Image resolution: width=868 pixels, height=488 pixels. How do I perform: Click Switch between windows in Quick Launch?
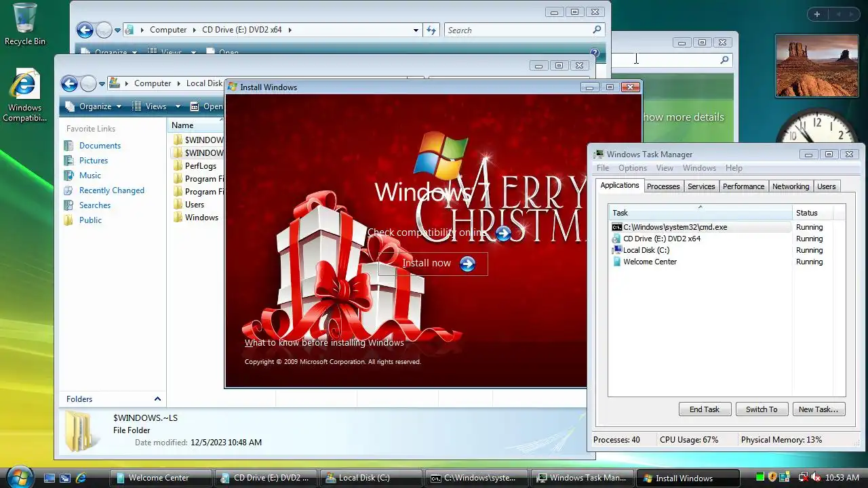coord(65,478)
